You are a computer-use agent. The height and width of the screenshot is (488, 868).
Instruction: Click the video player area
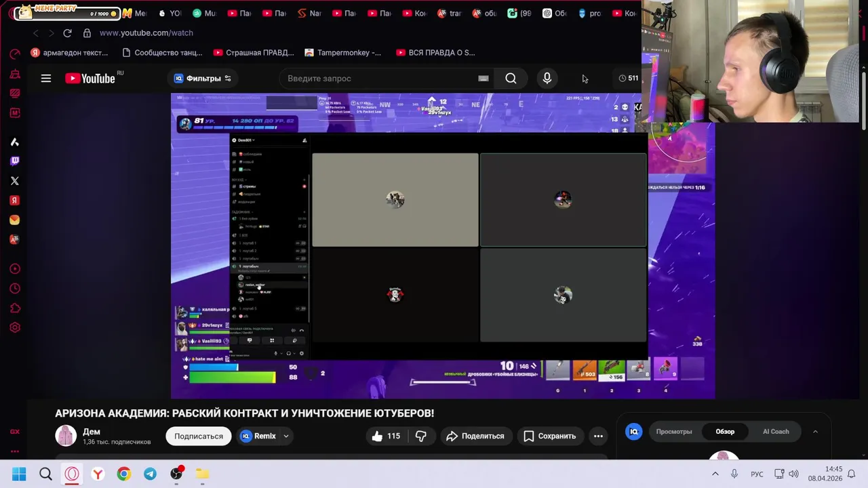(443, 246)
